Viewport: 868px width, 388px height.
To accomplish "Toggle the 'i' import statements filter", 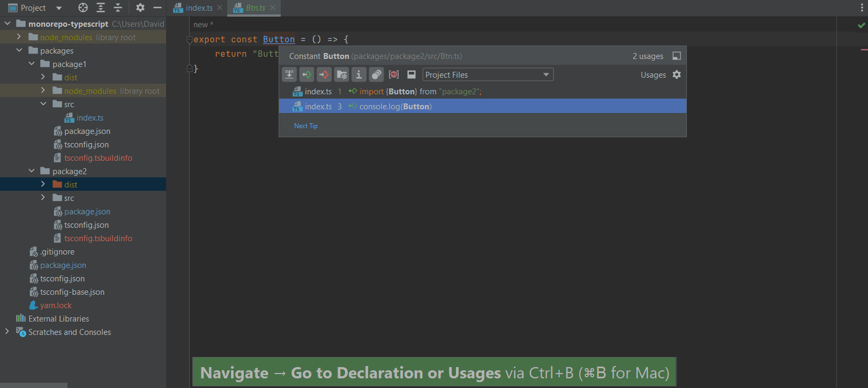I will pos(359,75).
